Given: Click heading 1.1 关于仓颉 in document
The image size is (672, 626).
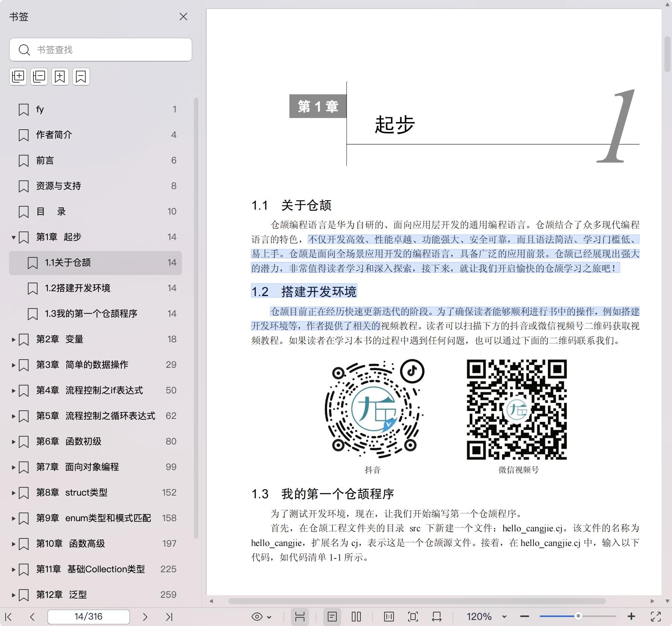Looking at the screenshot, I should (291, 205).
